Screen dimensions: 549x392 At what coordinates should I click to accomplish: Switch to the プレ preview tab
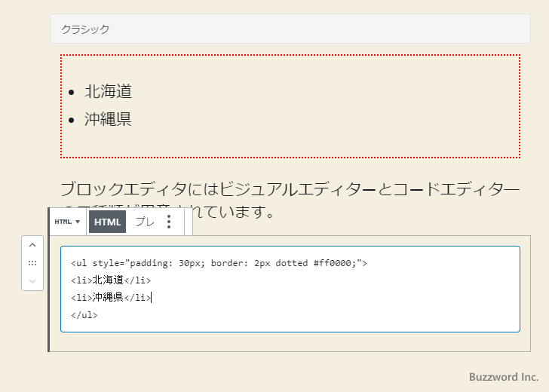tap(144, 222)
